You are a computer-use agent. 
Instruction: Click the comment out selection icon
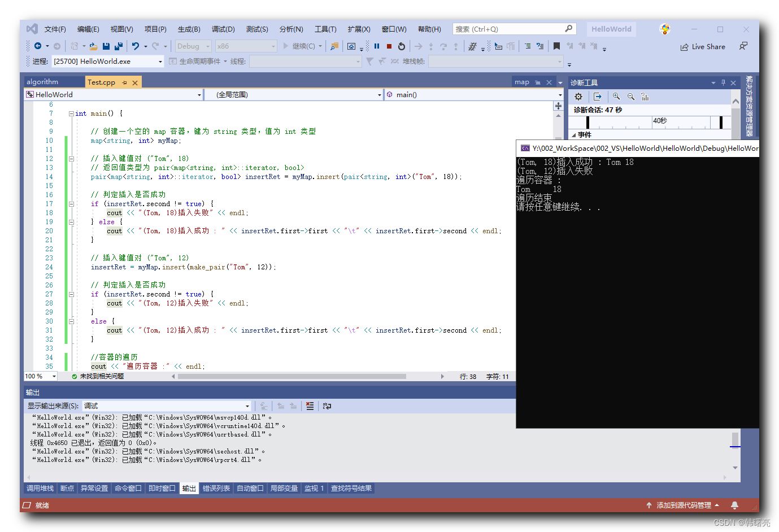click(x=528, y=46)
